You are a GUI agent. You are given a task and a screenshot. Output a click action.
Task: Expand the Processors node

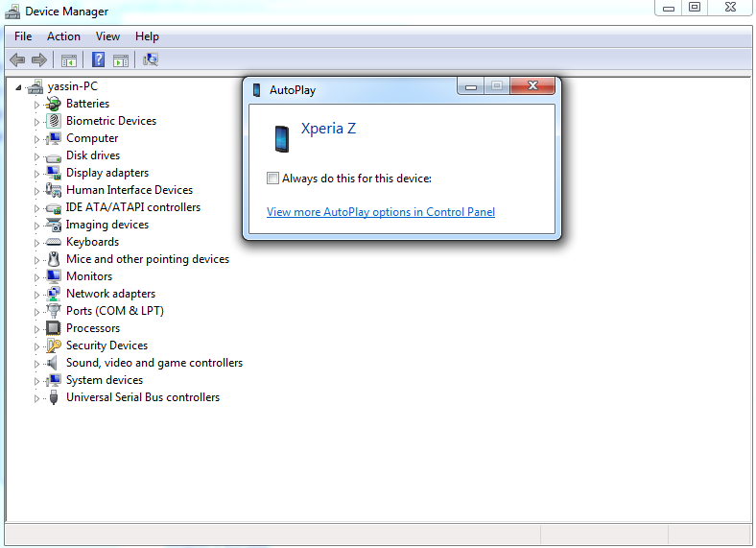[x=36, y=329]
